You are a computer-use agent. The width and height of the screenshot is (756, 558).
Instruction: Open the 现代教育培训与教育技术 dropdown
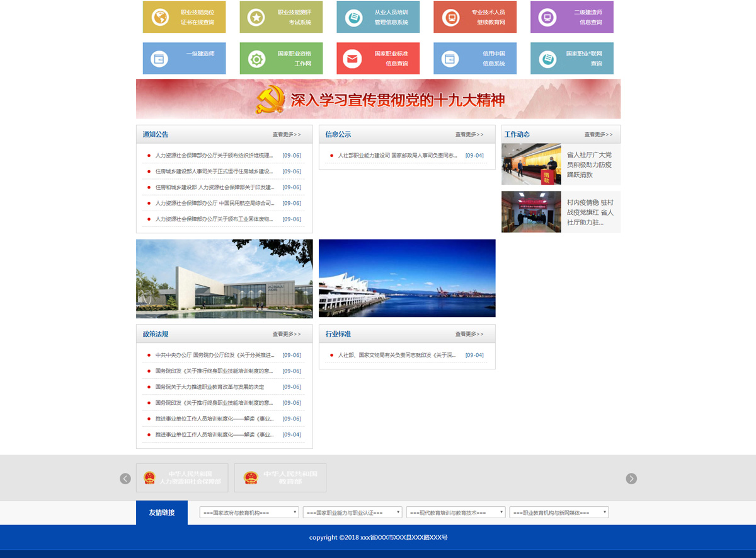(455, 513)
